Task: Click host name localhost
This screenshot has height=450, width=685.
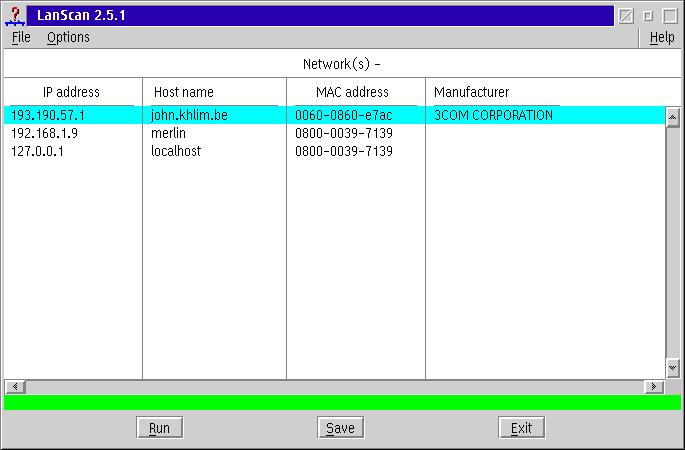Action: click(176, 151)
